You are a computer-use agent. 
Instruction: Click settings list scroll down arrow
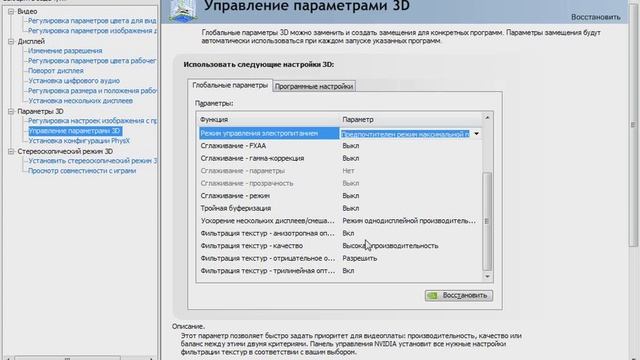tap(487, 276)
